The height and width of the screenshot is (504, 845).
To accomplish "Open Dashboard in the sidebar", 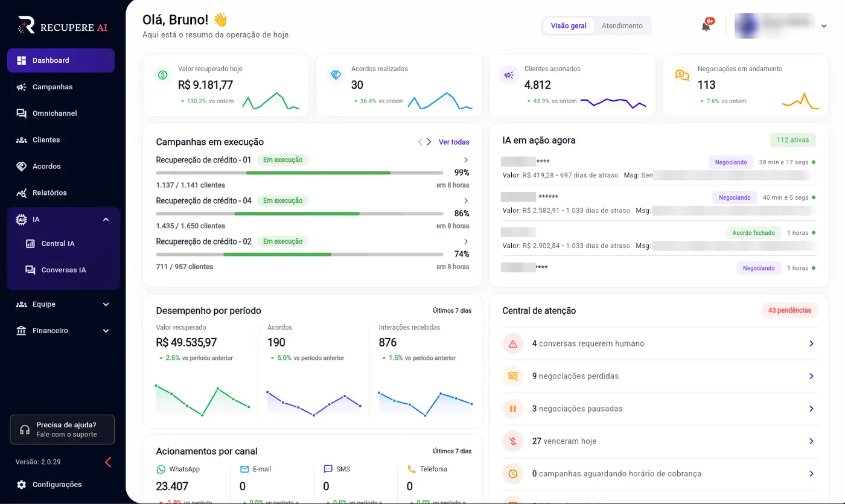I will point(61,60).
